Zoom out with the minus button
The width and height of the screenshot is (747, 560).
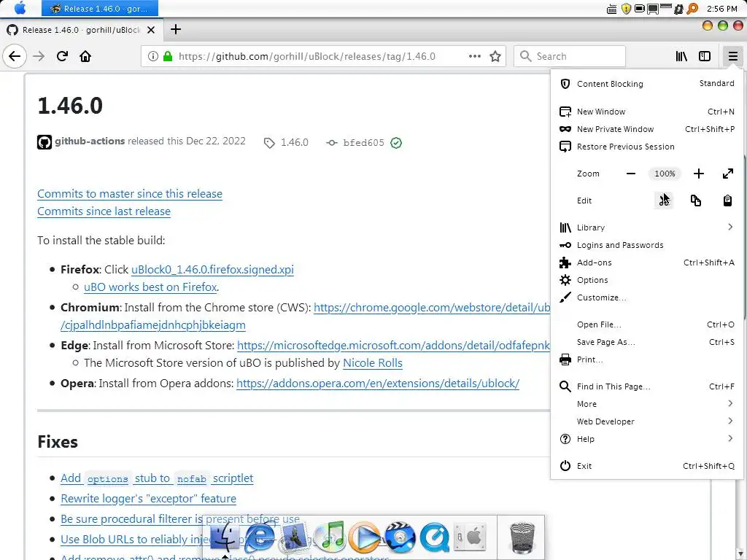coord(631,174)
